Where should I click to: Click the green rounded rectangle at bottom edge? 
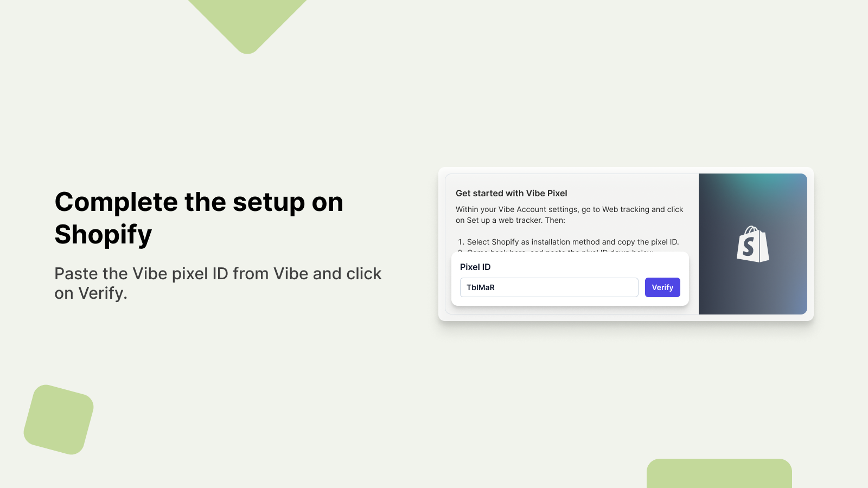[x=719, y=473]
